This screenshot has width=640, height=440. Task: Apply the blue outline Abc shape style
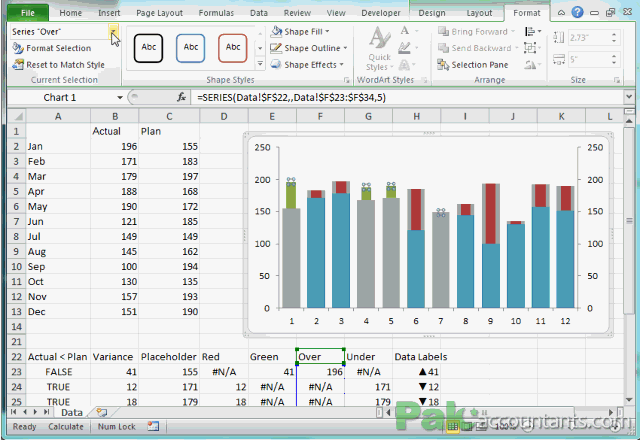pyautogui.click(x=191, y=48)
